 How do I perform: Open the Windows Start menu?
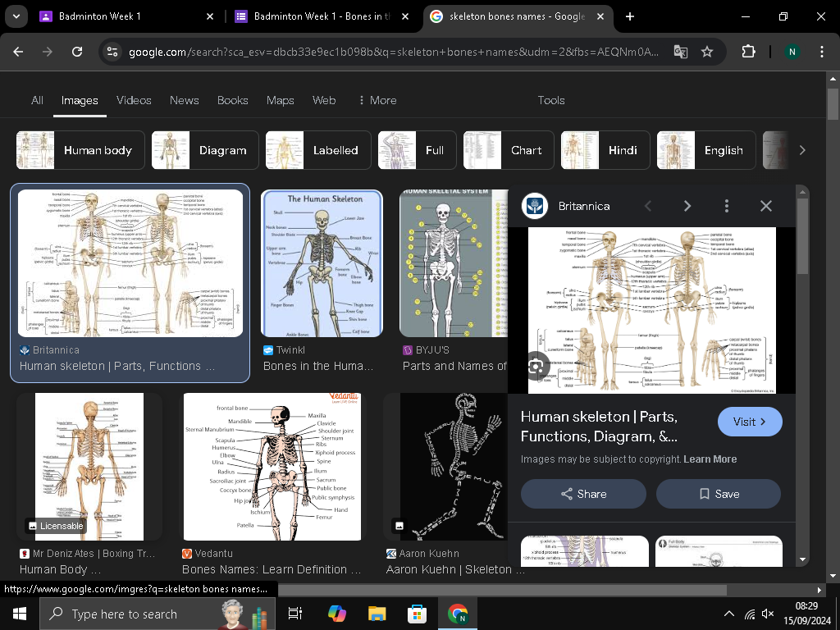[x=20, y=614]
